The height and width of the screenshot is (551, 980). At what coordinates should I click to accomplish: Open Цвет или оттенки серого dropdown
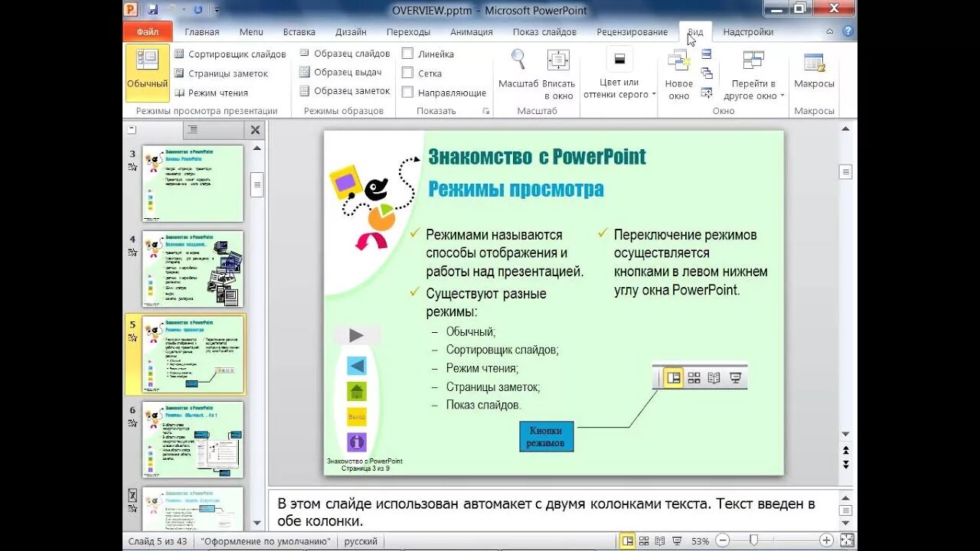(x=619, y=73)
